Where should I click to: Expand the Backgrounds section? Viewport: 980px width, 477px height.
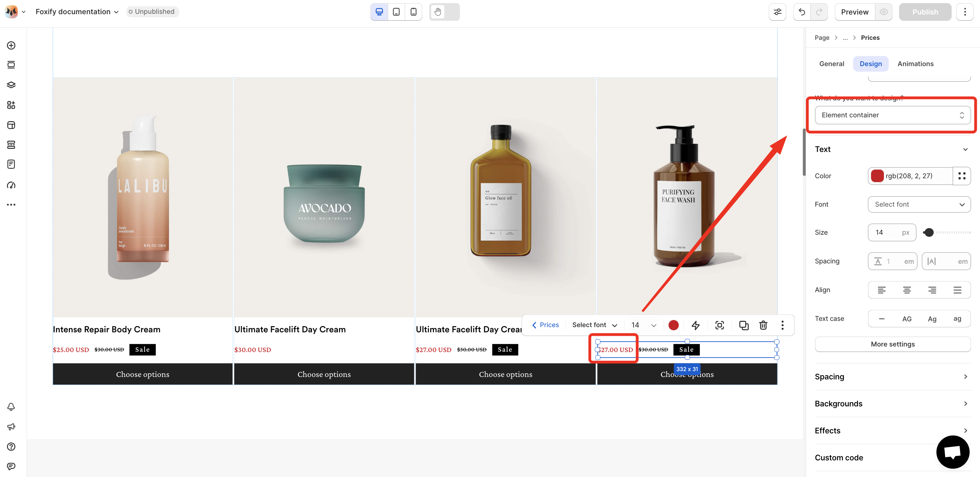click(x=893, y=404)
